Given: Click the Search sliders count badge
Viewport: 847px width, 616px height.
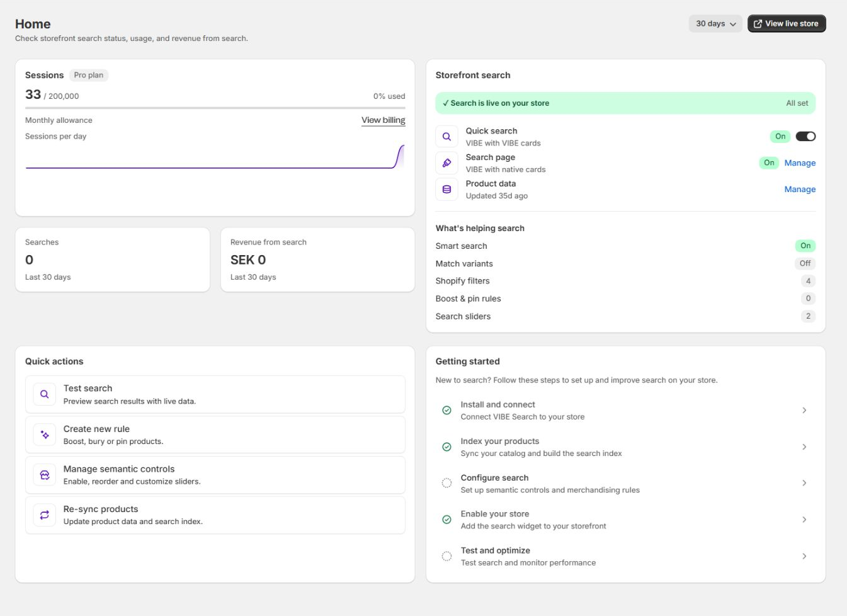Looking at the screenshot, I should (x=808, y=316).
